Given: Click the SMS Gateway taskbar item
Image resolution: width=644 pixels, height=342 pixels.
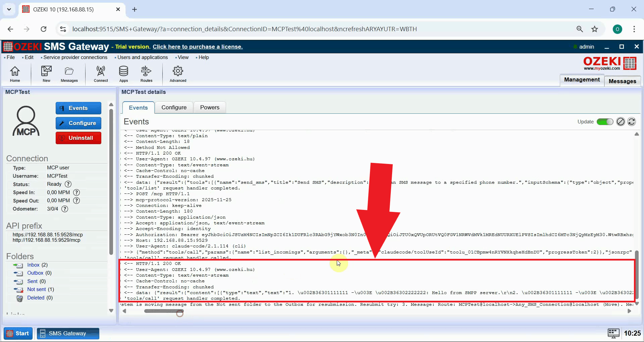Looking at the screenshot, I should pos(68,333).
